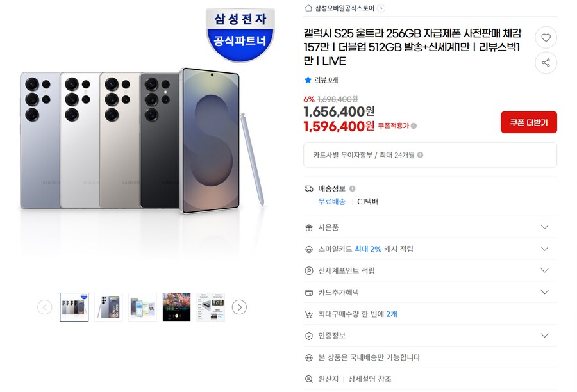Click the P point icon beside 신세계포인트 적립
577x392 pixels.
308,270
